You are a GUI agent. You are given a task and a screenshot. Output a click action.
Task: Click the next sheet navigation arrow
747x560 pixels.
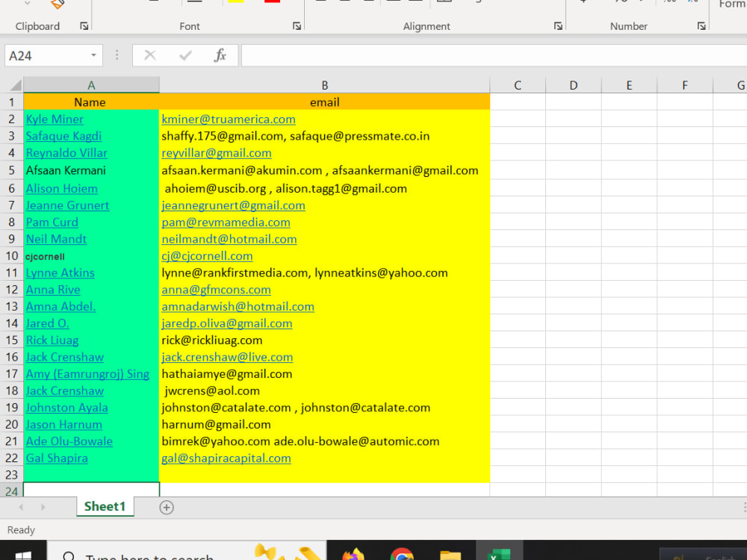point(43,507)
